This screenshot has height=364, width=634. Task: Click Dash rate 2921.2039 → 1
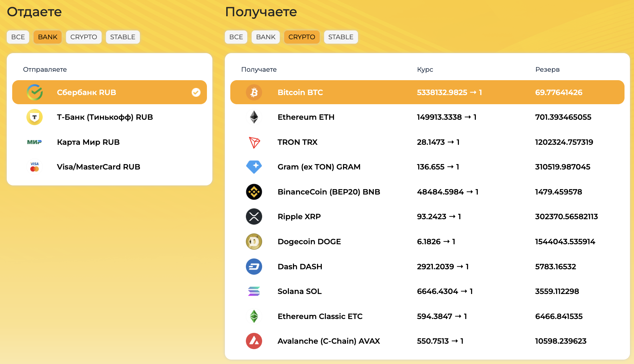click(x=443, y=267)
